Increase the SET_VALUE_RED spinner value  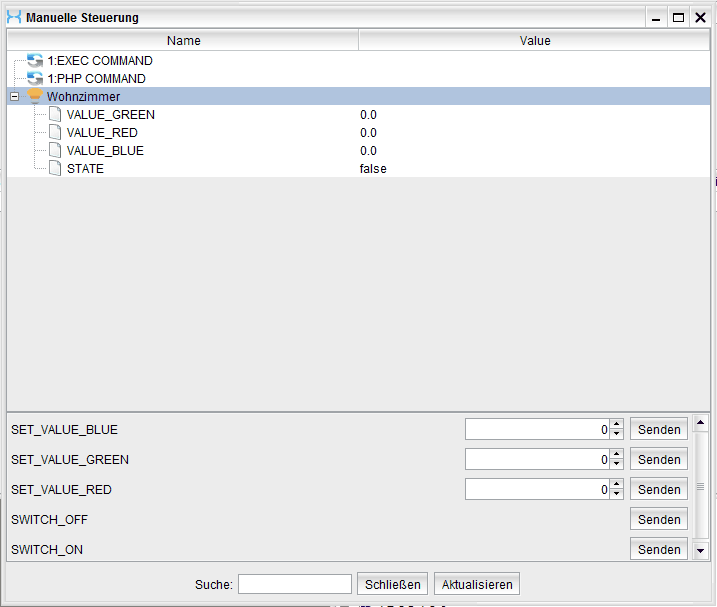pos(617,485)
